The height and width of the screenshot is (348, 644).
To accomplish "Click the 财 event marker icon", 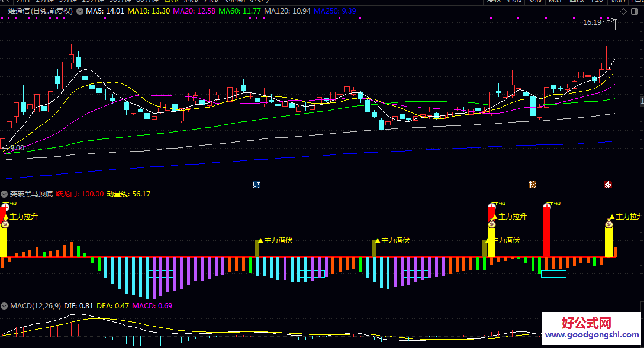I will 256,184.
